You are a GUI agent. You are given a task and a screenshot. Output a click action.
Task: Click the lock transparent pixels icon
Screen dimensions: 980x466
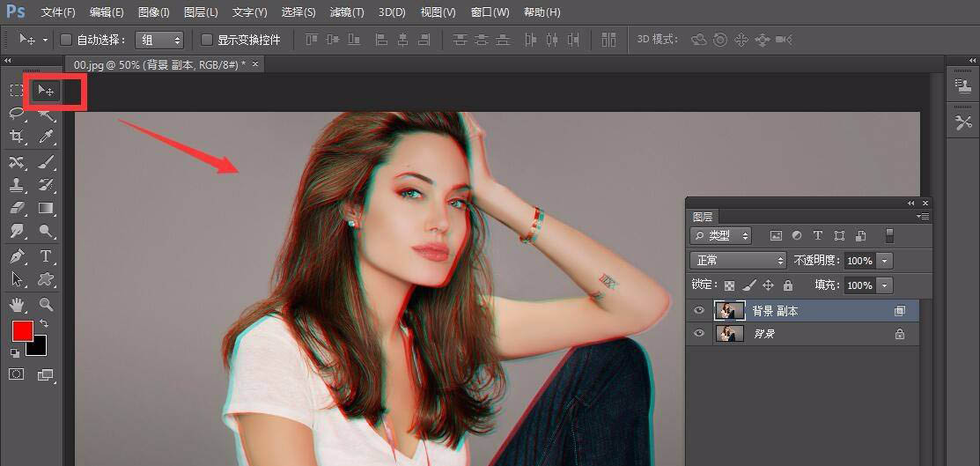(729, 285)
